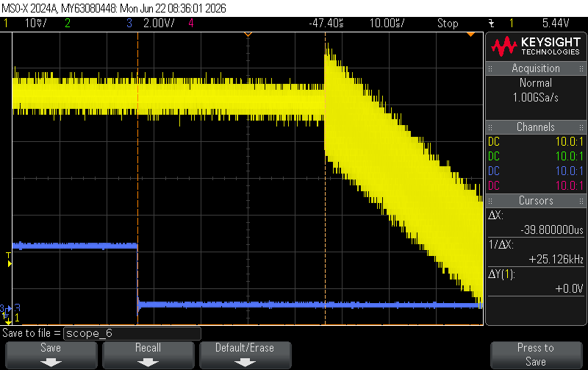Select the trigger level T marker icon
The height and width of the screenshot is (370, 588).
[x=9, y=260]
